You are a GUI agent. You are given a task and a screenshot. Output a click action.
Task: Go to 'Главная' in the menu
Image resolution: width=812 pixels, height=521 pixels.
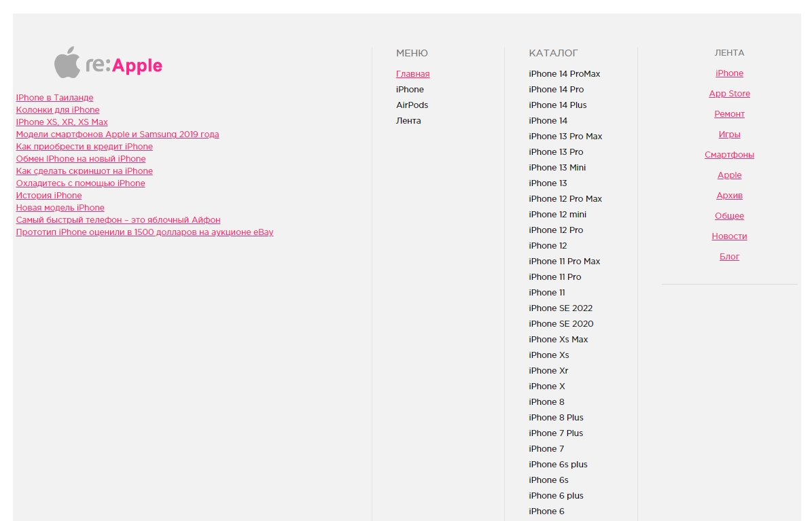412,74
